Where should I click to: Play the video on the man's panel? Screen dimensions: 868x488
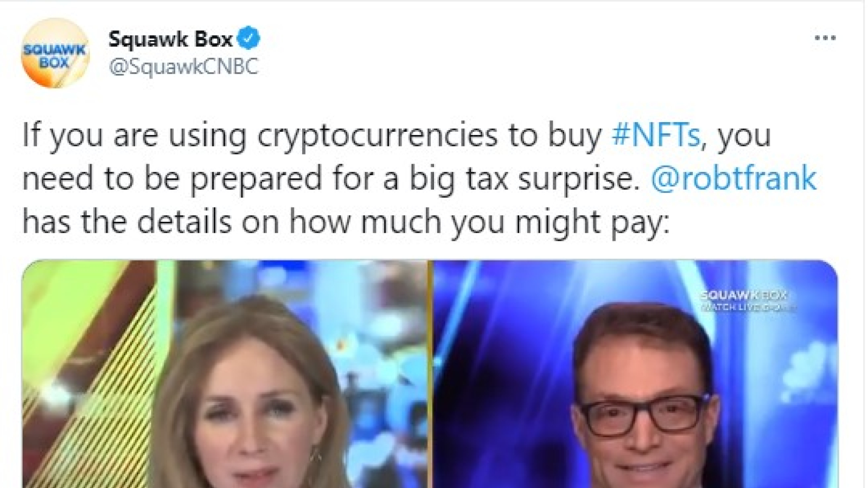click(636, 374)
